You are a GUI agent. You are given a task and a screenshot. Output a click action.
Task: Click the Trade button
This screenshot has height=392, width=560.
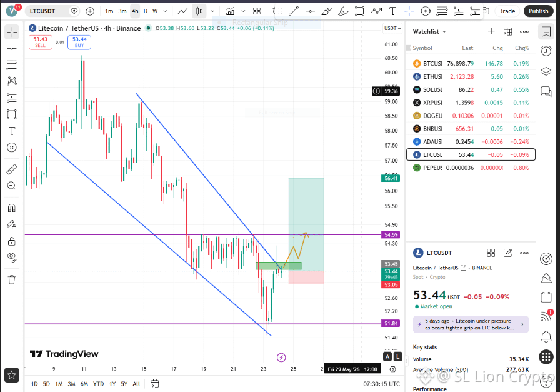[507, 11]
